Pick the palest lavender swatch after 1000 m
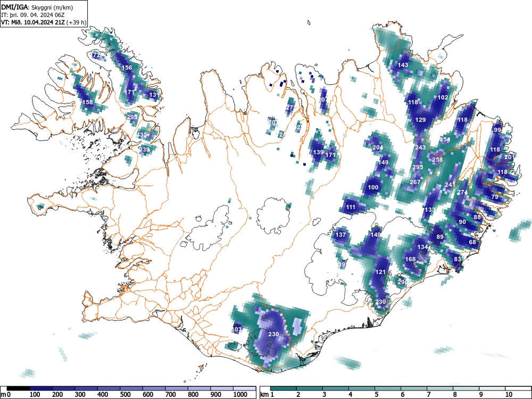 pos(245,388)
